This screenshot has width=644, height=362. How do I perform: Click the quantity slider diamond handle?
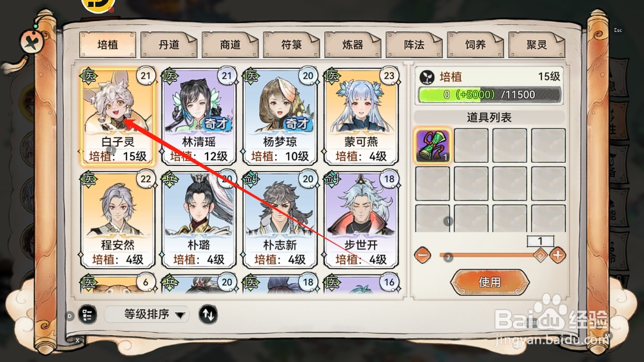541,255
